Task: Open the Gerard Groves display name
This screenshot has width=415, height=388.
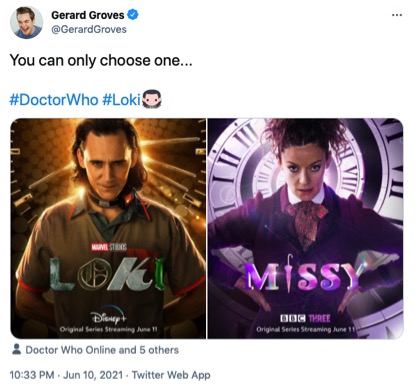Action: click(88, 15)
